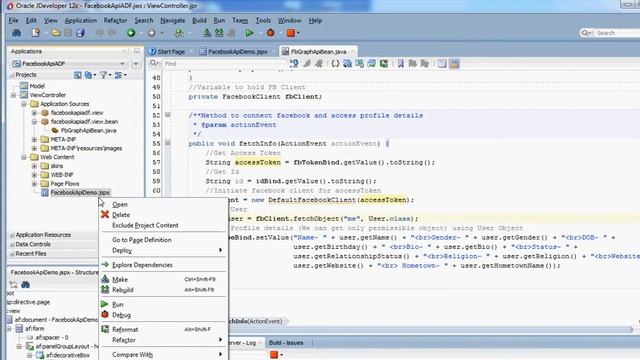Select the Model project node
The width and height of the screenshot is (640, 360).
(x=37, y=86)
